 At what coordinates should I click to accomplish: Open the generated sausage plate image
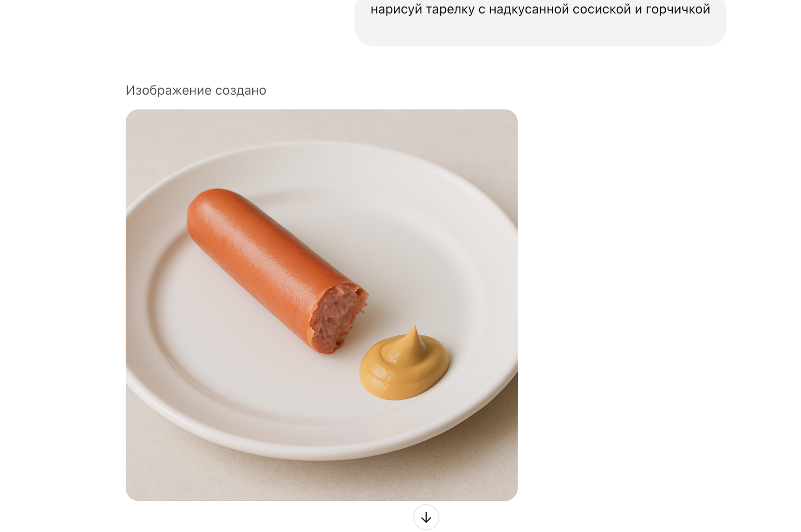pos(321,305)
